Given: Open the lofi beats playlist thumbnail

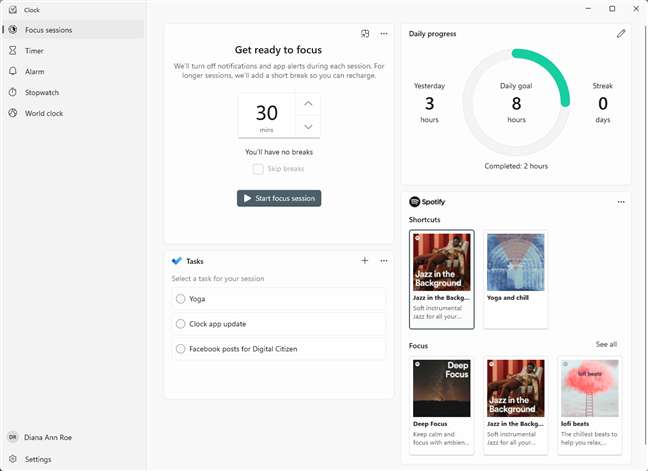Looking at the screenshot, I should (590, 388).
